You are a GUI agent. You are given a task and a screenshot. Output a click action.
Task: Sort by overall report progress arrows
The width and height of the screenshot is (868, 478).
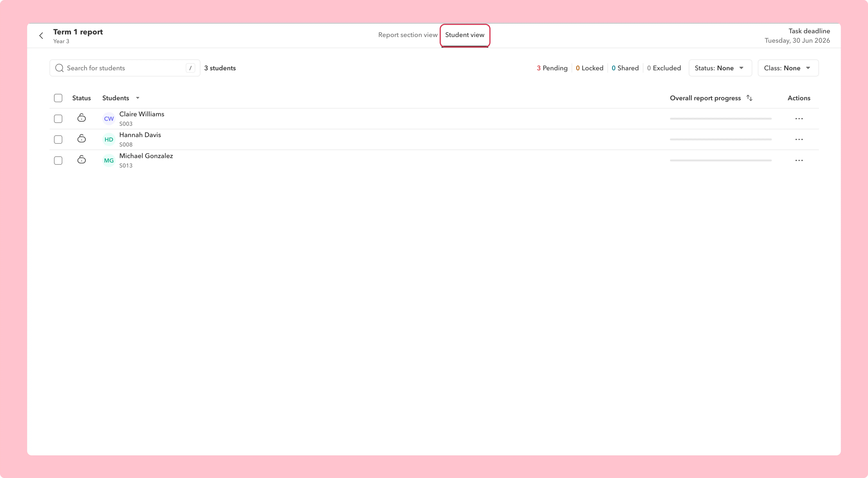coord(749,98)
